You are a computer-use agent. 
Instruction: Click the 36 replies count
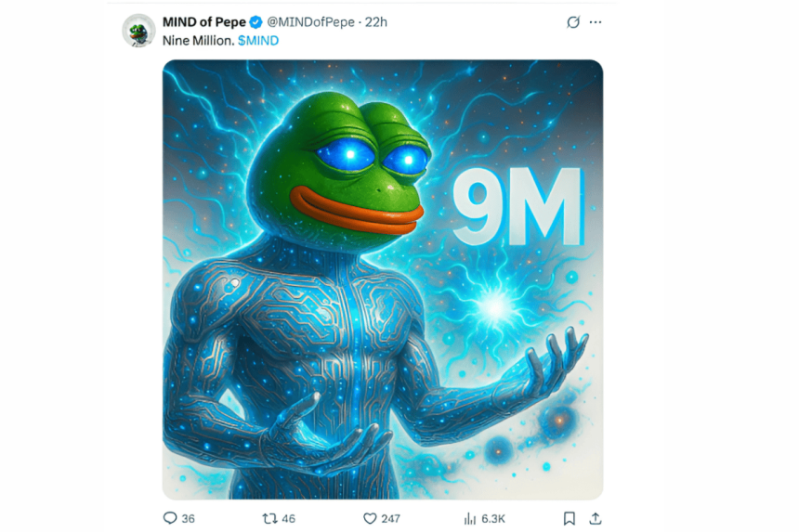189,518
